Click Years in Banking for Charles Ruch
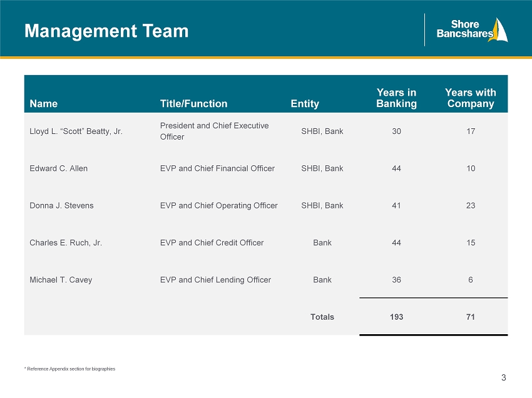 pyautogui.click(x=396, y=243)
